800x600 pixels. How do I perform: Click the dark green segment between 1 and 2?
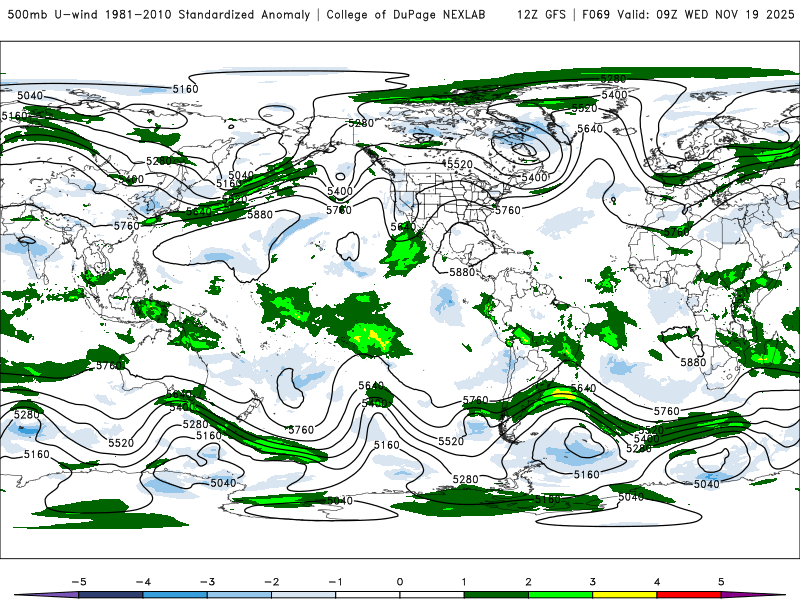pyautogui.click(x=496, y=595)
